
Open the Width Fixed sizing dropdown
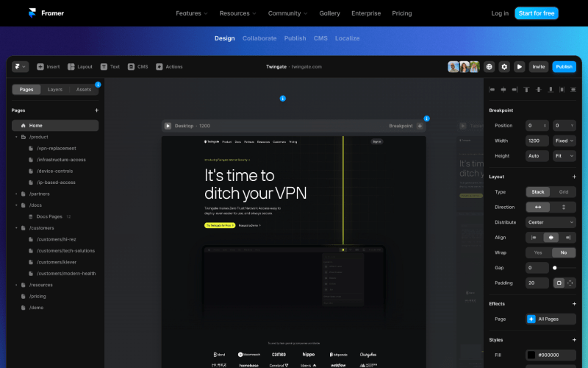(564, 141)
